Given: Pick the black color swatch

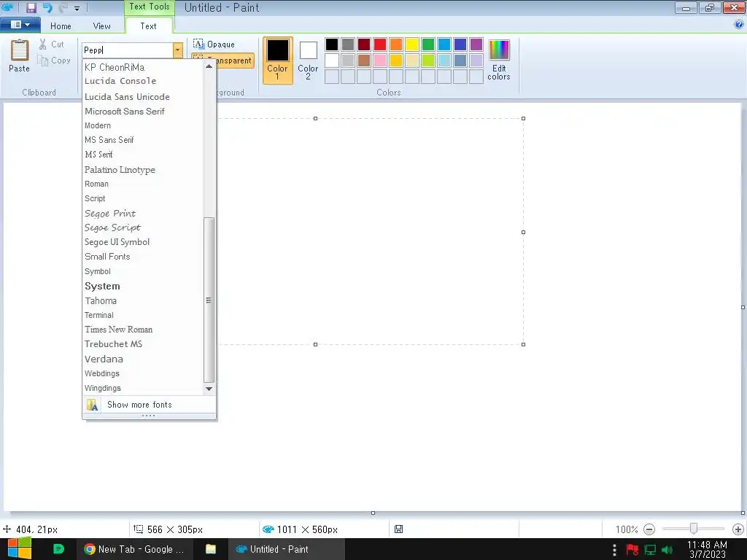Looking at the screenshot, I should pyautogui.click(x=332, y=44).
